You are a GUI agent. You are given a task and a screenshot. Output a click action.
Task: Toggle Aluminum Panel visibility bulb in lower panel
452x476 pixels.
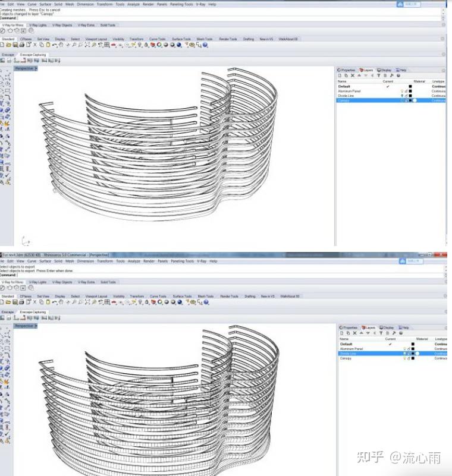coord(404,349)
